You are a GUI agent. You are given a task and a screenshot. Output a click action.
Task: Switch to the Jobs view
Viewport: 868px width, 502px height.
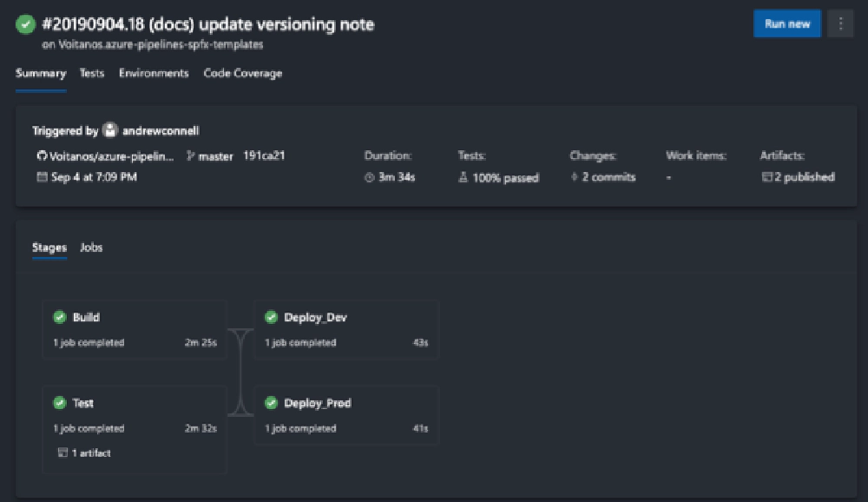point(92,248)
